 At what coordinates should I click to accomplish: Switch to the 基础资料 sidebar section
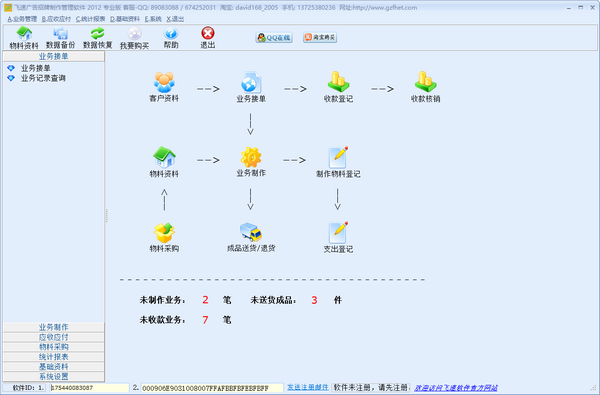54,367
